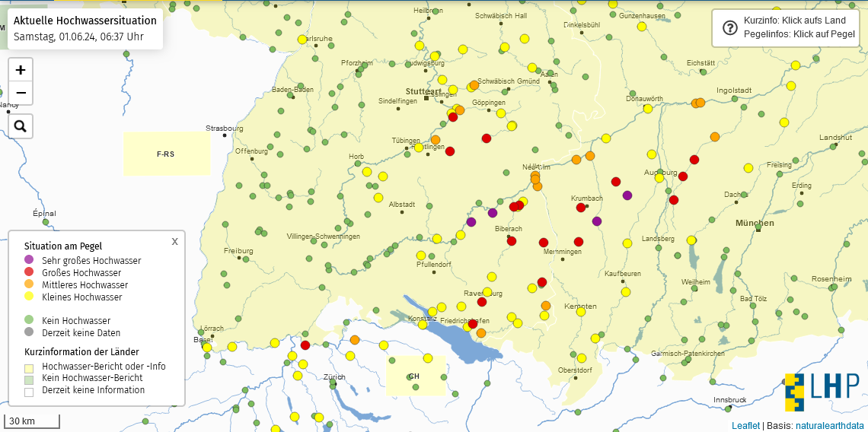The image size is (868, 432).
Task: Click the question mark help icon
Action: pos(730,27)
